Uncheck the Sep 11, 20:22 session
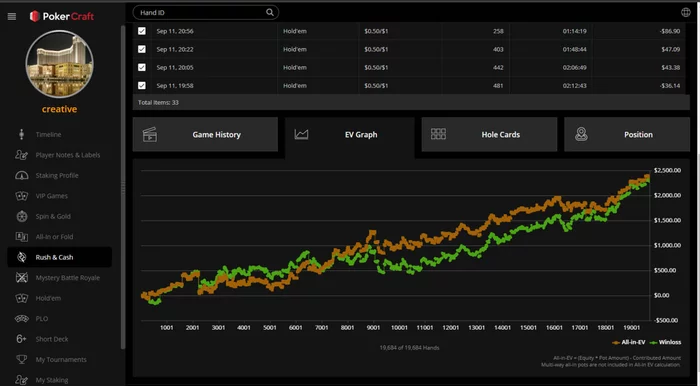The image size is (700, 386). pos(142,49)
